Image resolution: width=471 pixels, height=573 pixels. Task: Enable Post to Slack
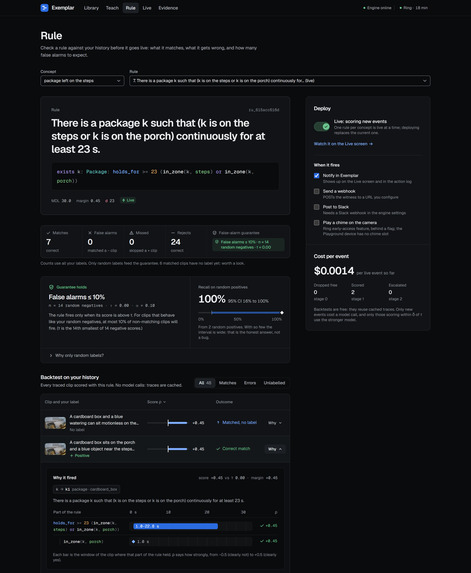pos(316,207)
